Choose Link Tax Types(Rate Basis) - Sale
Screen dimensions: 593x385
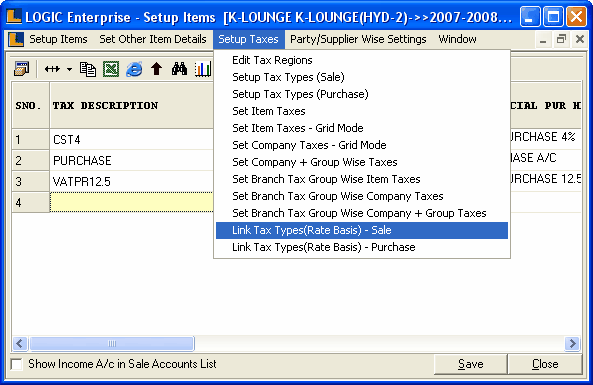click(x=362, y=230)
